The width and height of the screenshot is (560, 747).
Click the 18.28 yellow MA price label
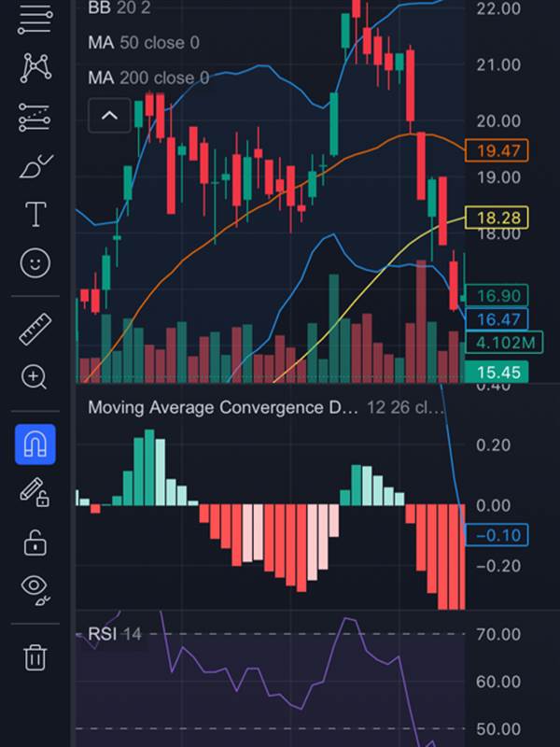497,218
